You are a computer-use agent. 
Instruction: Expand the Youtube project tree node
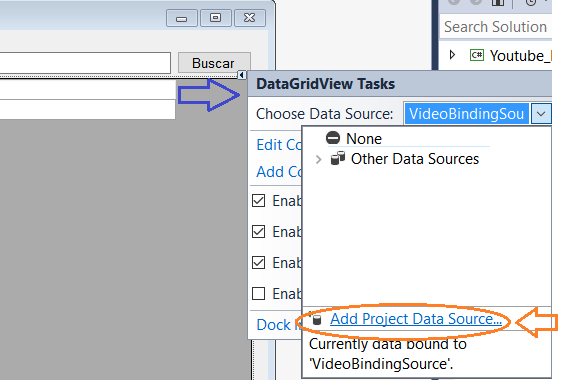[452, 55]
